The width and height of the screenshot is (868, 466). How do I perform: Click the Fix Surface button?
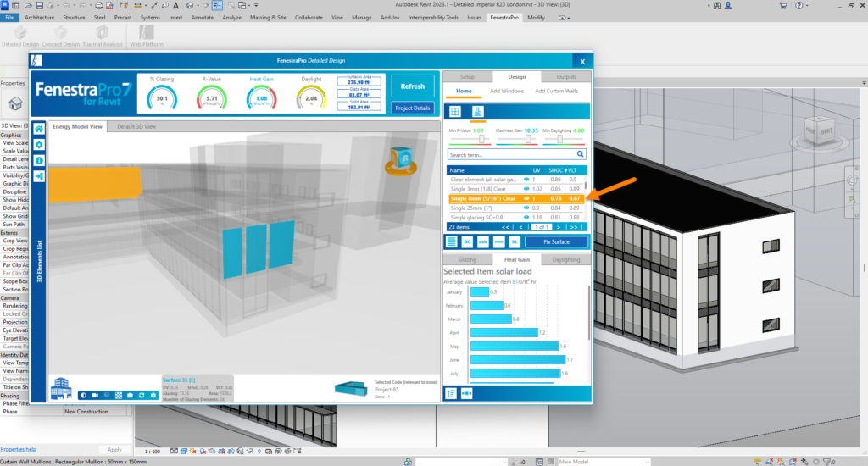point(556,241)
